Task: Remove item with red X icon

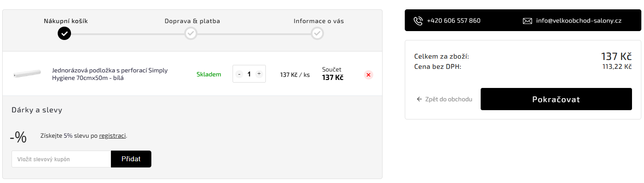Action: [x=368, y=75]
